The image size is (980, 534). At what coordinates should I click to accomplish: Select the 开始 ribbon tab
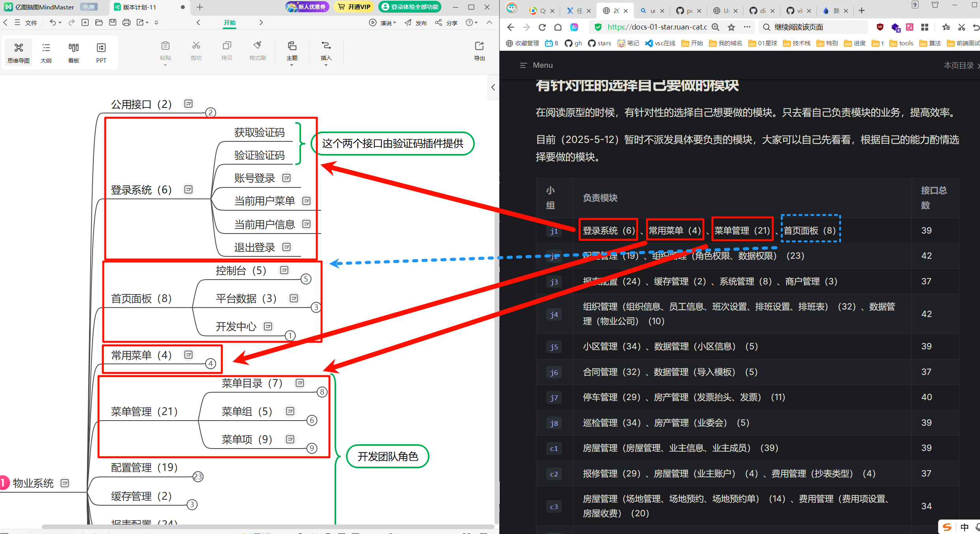point(230,23)
